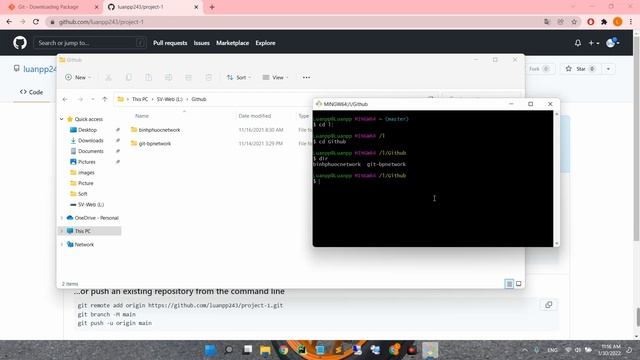This screenshot has height=360, width=640.
Task: Open Marketplace in GitHub header
Action: click(x=232, y=43)
